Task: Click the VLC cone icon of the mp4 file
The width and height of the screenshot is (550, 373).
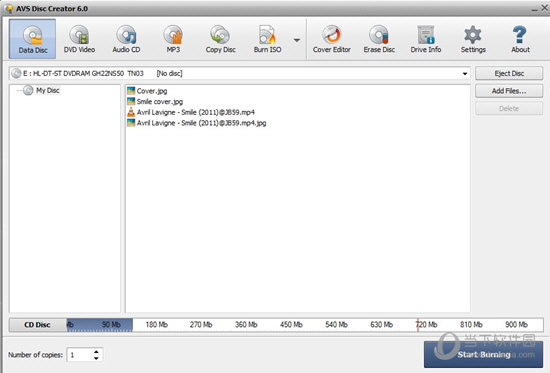Action: click(131, 112)
